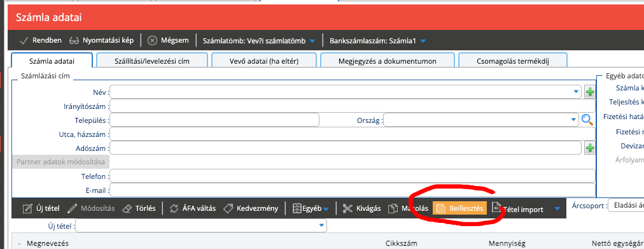644x249 pixels.
Task: Apply a discount via Kedvezmény
Action: [250, 208]
